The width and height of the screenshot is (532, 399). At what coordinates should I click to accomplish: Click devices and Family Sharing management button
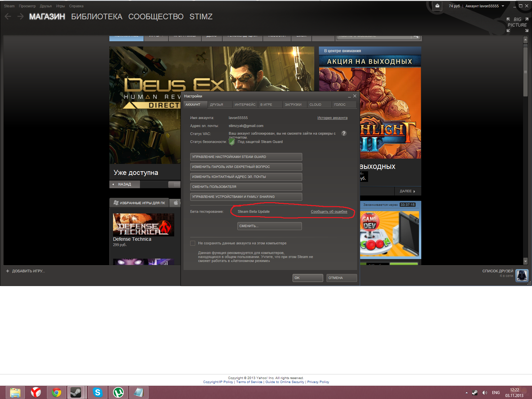point(246,197)
